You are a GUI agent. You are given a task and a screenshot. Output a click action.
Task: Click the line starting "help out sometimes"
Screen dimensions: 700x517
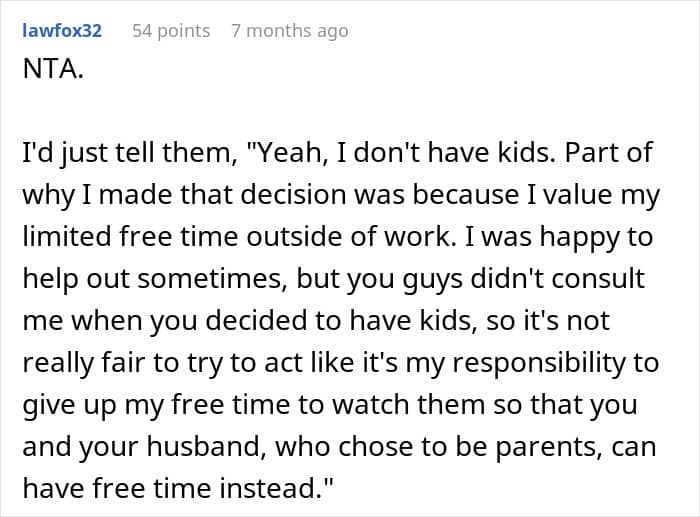(x=333, y=279)
